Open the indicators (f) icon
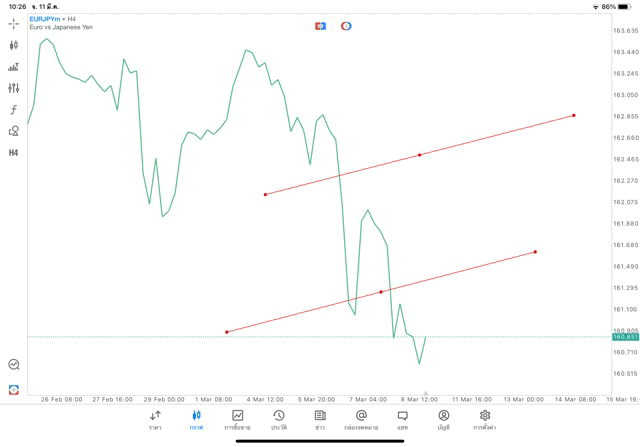 14,110
